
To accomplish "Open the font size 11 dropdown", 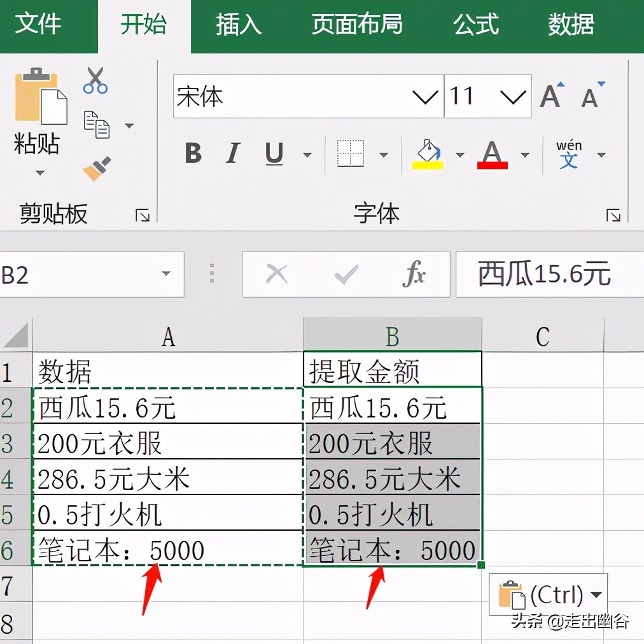I will [x=513, y=97].
